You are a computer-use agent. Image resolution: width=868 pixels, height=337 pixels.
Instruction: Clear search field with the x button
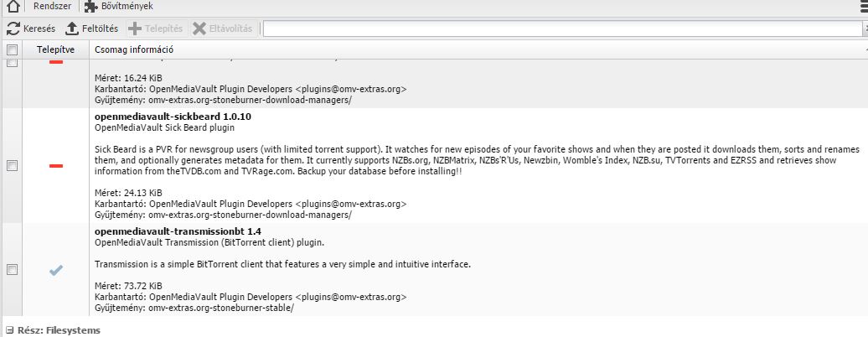pos(865,29)
